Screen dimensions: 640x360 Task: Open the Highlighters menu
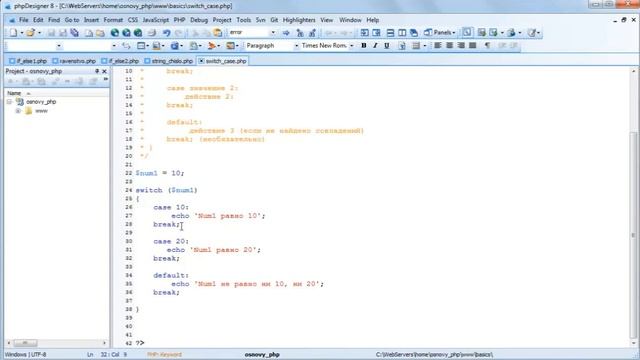point(299,20)
